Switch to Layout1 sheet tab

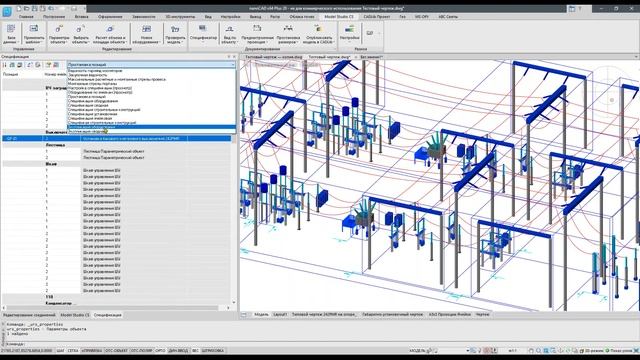pyautogui.click(x=280, y=315)
